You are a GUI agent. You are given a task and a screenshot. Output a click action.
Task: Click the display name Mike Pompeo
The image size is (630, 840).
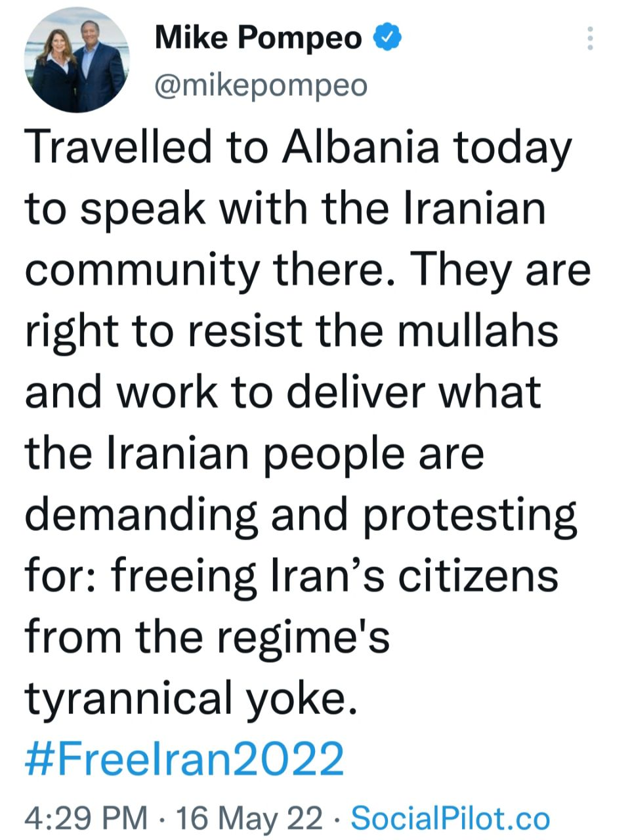pyautogui.click(x=258, y=39)
